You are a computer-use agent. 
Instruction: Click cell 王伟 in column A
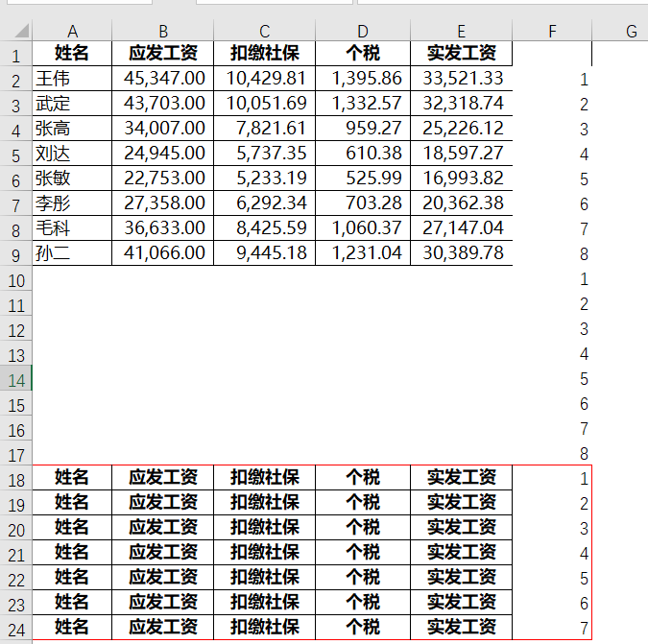[x=72, y=79]
